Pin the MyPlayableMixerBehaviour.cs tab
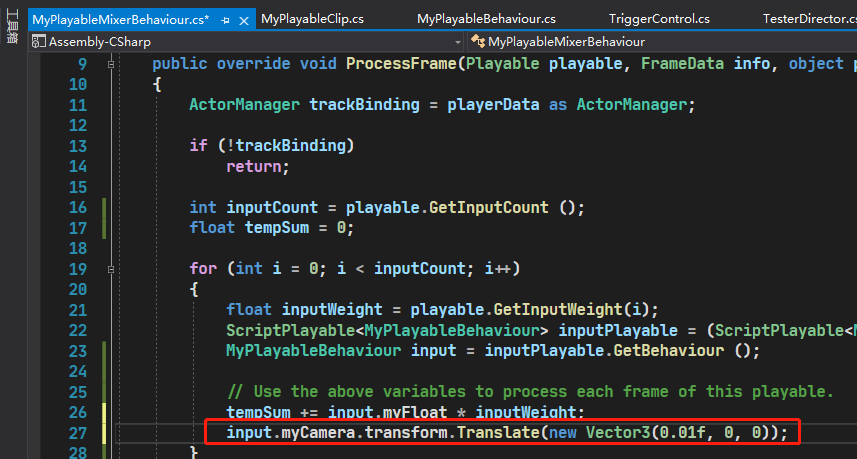The width and height of the screenshot is (857, 459). [x=225, y=21]
